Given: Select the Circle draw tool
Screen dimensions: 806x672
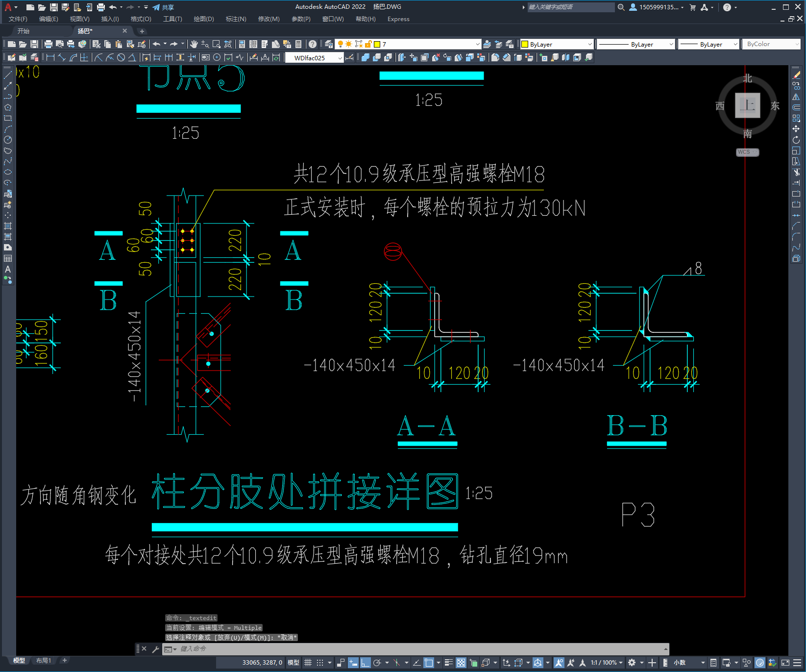Looking at the screenshot, I should 8,140.
